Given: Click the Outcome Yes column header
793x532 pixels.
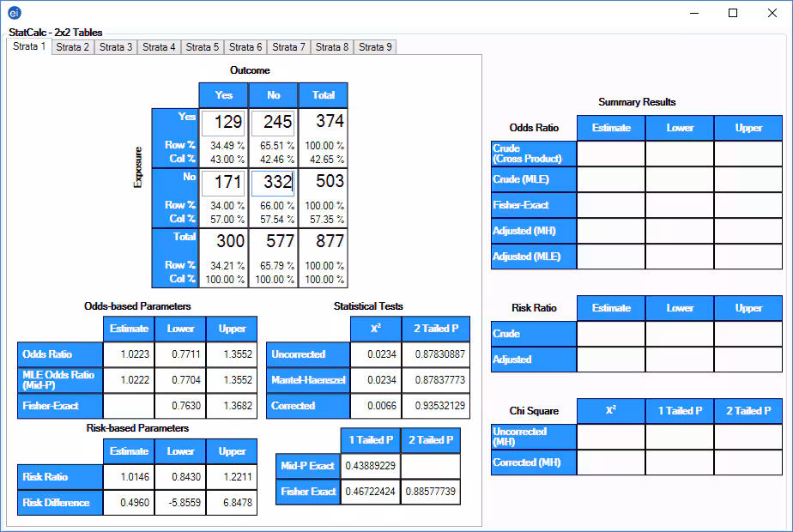Looking at the screenshot, I should coord(223,95).
